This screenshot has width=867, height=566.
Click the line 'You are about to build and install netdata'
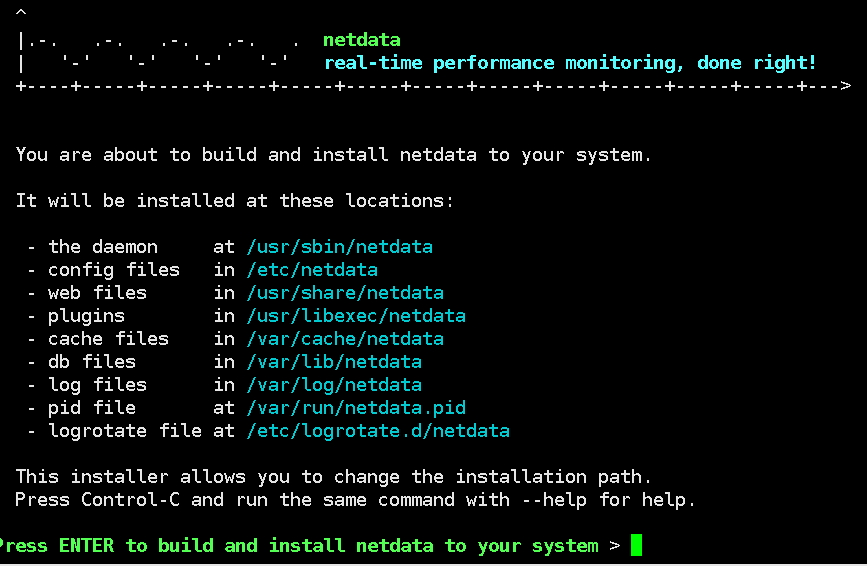point(333,155)
